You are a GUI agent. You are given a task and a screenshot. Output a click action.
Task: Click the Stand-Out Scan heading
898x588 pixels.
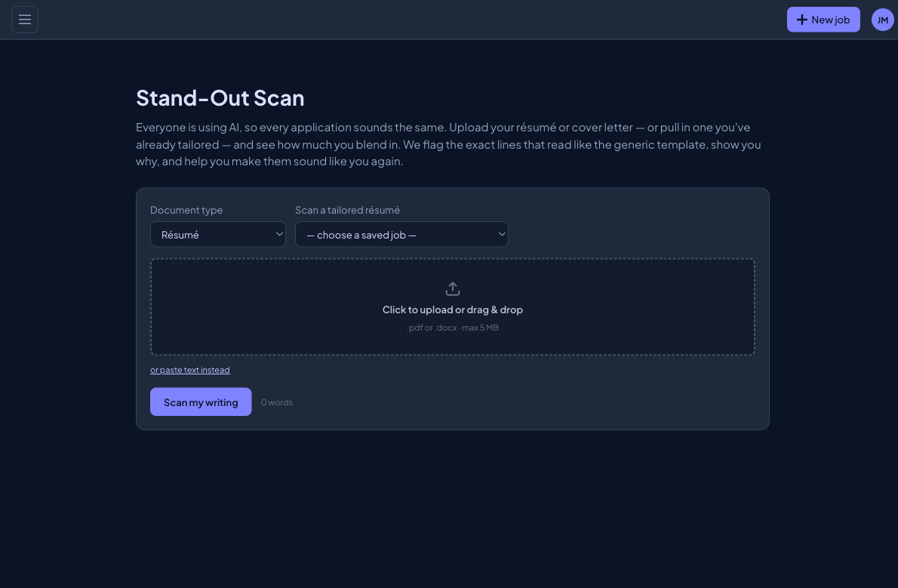tap(220, 98)
